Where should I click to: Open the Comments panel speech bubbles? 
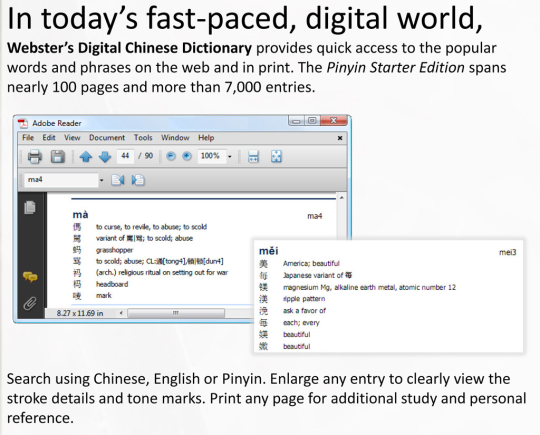pos(30,277)
